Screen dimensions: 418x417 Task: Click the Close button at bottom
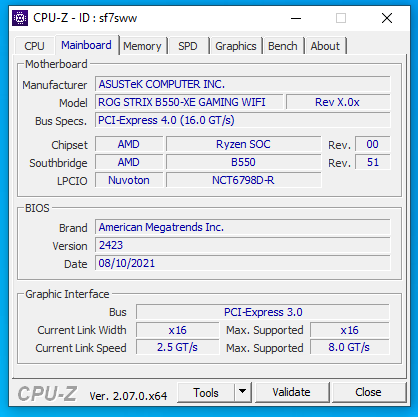368,392
